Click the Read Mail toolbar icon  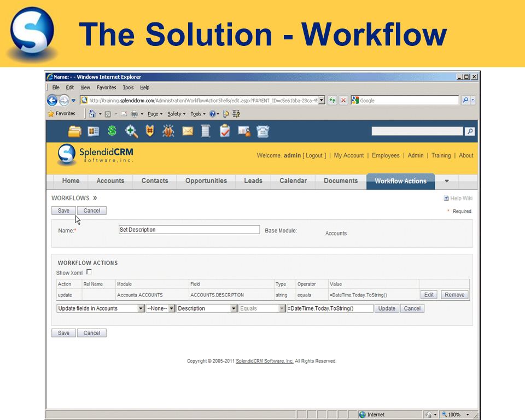point(124,114)
